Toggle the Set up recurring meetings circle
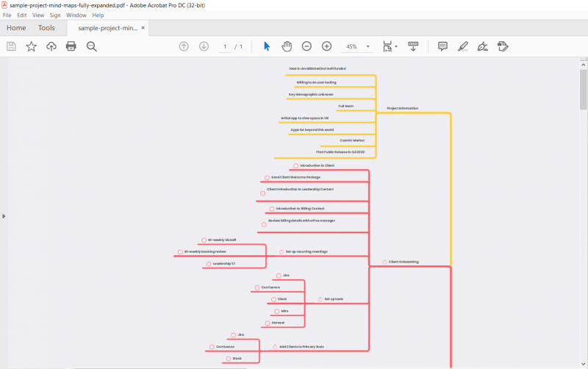This screenshot has height=369, width=588. pyautogui.click(x=282, y=252)
